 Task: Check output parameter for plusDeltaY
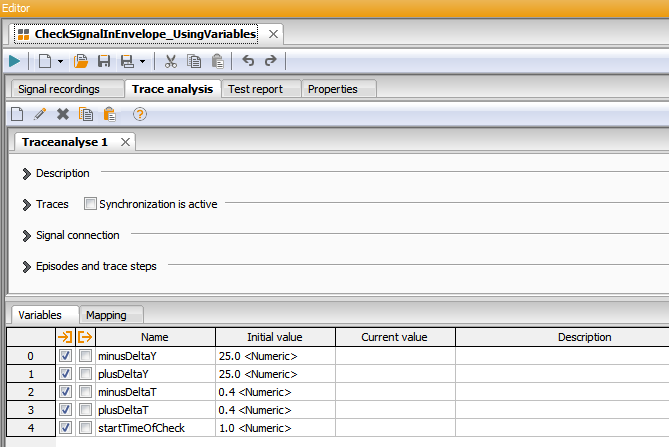(85, 374)
